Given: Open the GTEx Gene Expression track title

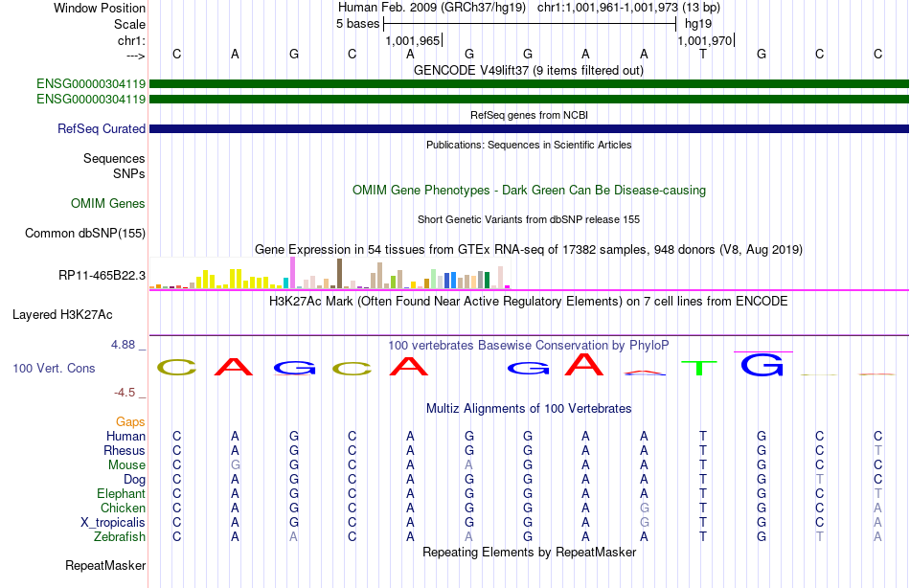Looking at the screenshot, I should 529,250.
